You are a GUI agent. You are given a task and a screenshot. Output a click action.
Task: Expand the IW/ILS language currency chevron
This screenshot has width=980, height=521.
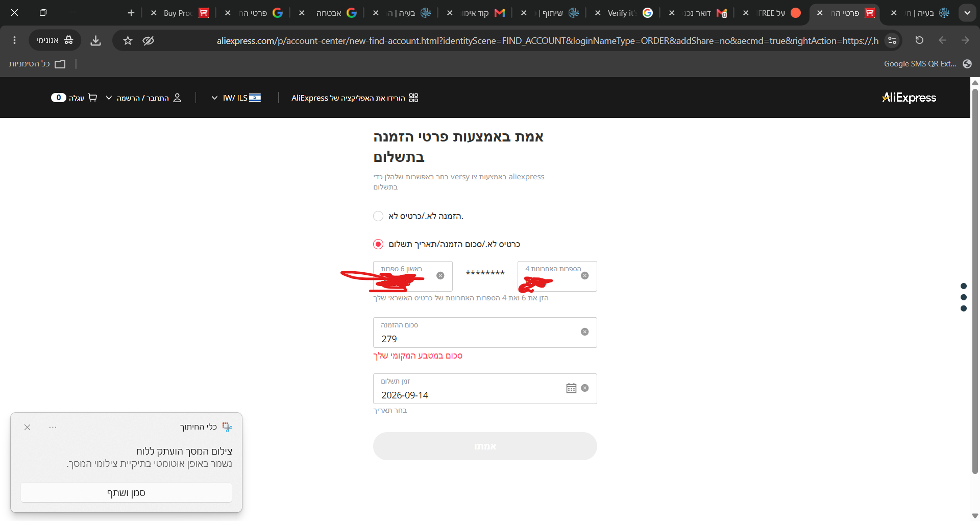[x=214, y=98]
